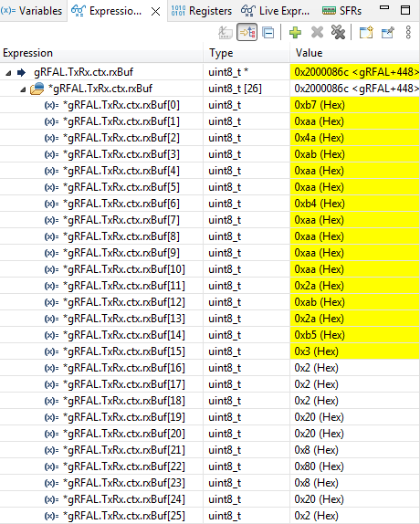Collapse gRFAL.TxRx.ctx.rxBuf root expression

8,72
